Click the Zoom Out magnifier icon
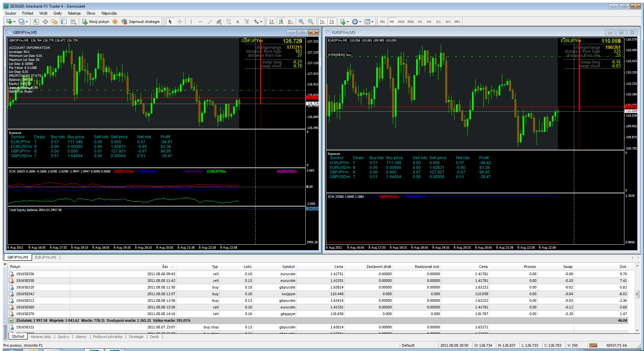 [310, 22]
